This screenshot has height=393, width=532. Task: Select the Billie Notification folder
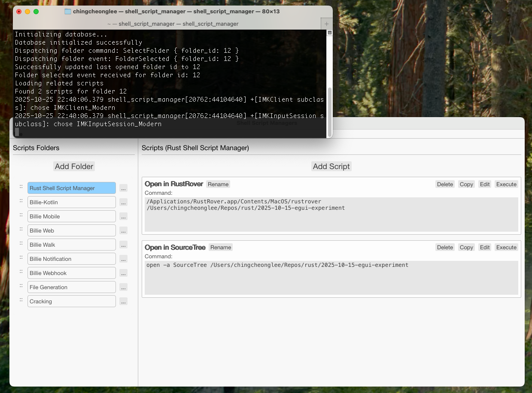click(x=72, y=259)
